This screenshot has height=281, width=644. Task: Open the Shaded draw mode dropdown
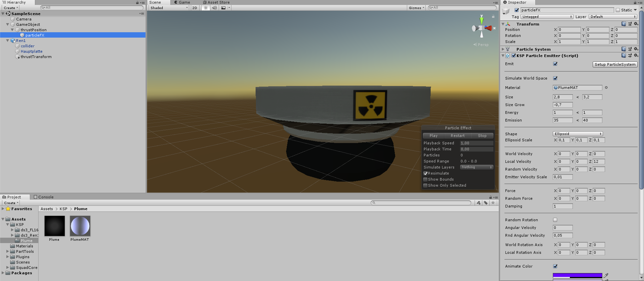tap(169, 8)
